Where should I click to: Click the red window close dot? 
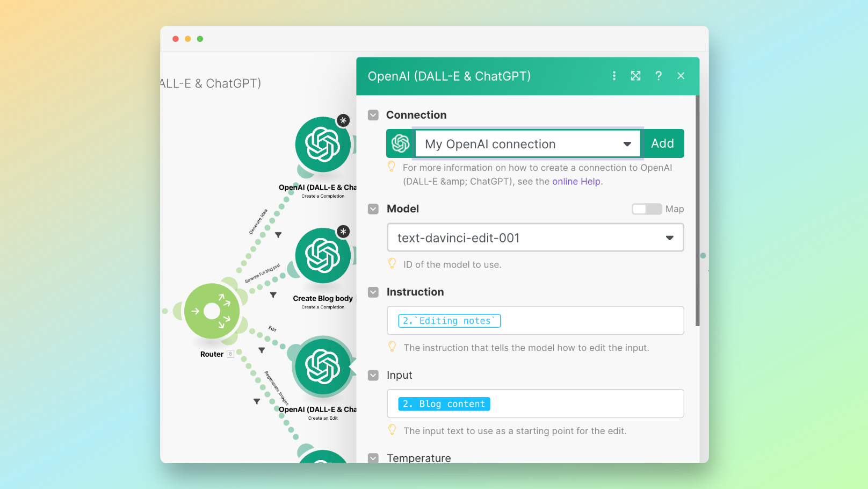pyautogui.click(x=176, y=39)
